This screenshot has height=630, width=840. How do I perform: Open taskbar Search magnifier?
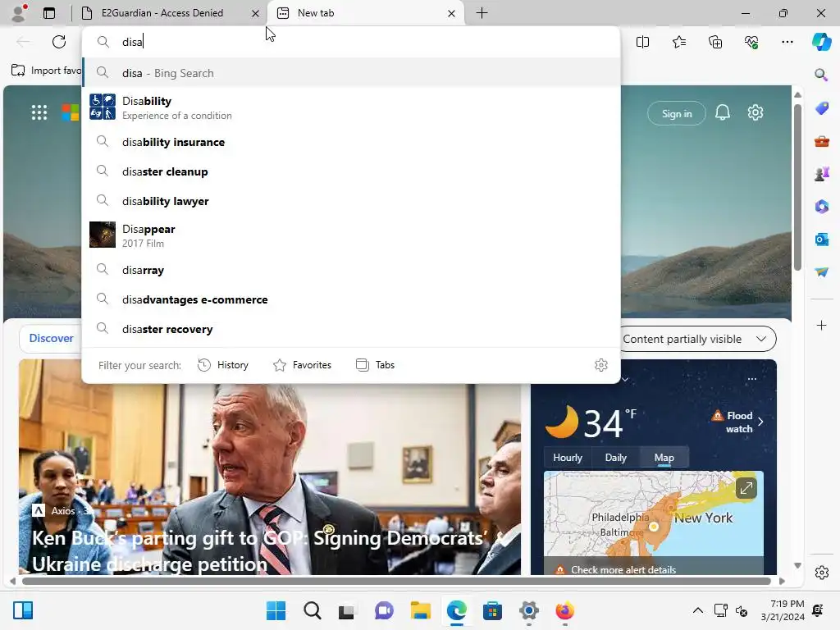point(313,610)
